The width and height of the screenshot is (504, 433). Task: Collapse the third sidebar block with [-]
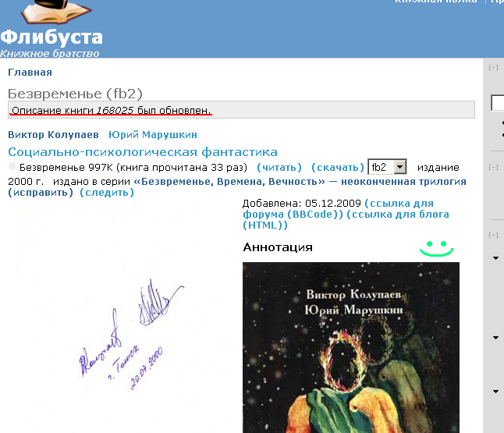[x=493, y=236]
